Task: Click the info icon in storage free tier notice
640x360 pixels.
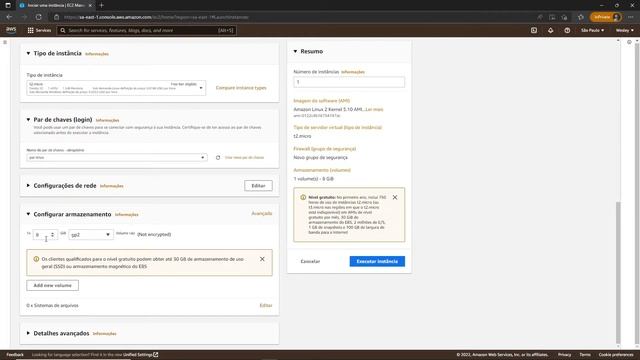Action: coord(36,259)
